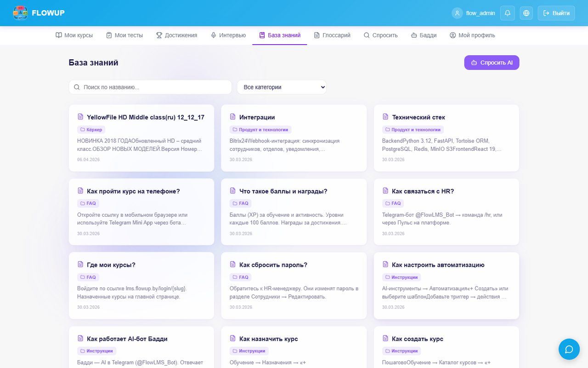Click document icon beside Где мои курсы
588x368 pixels.
pyautogui.click(x=80, y=264)
